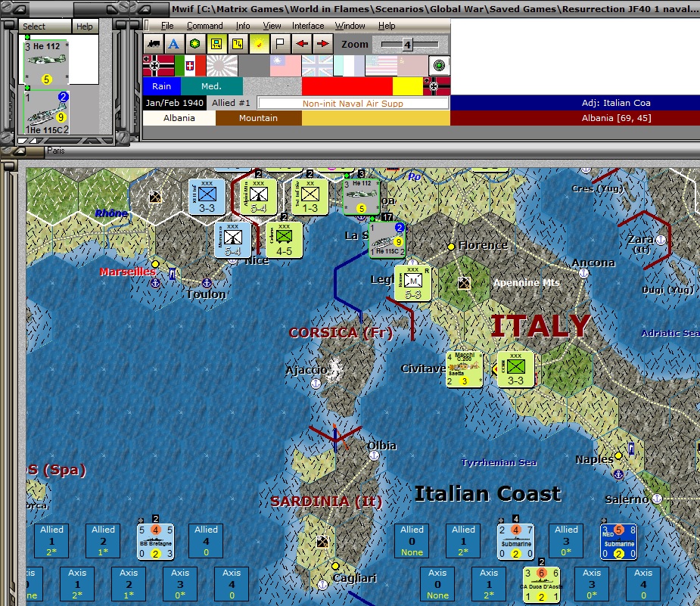
Task: Select the Chinese flag in country bar
Action: point(286,66)
